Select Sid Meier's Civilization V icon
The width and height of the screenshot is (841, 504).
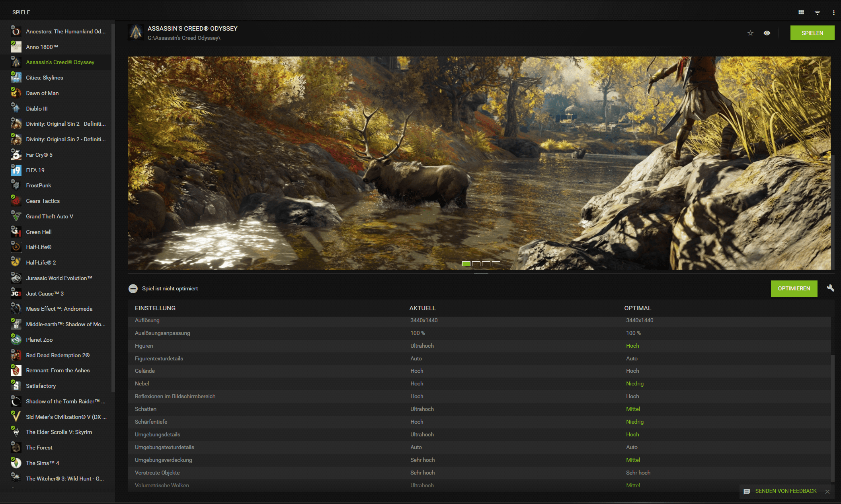[16, 417]
